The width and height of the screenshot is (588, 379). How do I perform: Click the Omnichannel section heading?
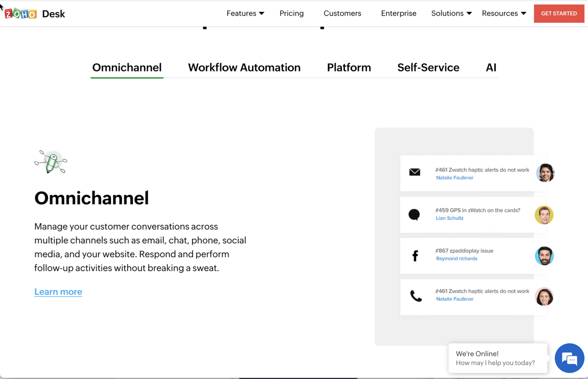[x=92, y=198]
